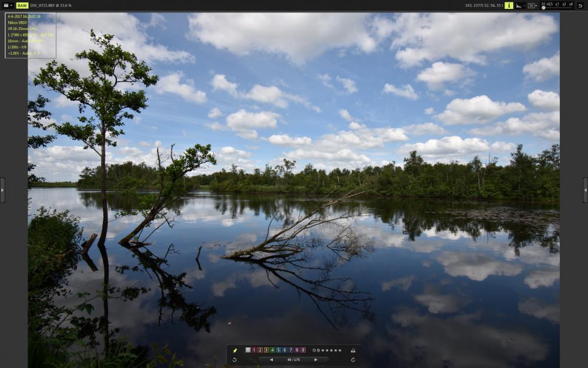This screenshot has width=588, height=368.
Task: Clear rating with the reject circle icon
Action: [x=314, y=350]
